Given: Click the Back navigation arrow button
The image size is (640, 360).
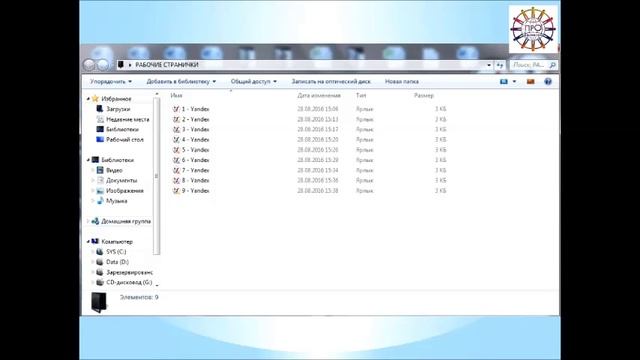Looking at the screenshot, I should click(x=89, y=64).
